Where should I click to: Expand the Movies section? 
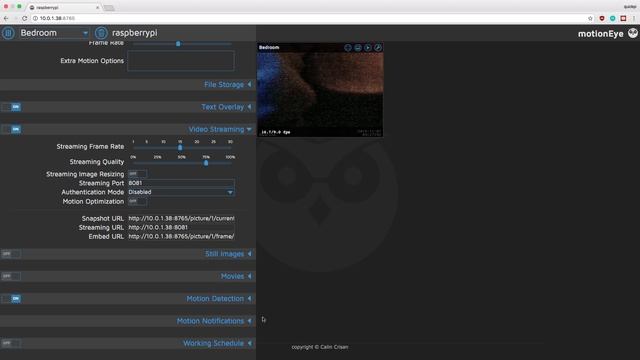(236, 276)
